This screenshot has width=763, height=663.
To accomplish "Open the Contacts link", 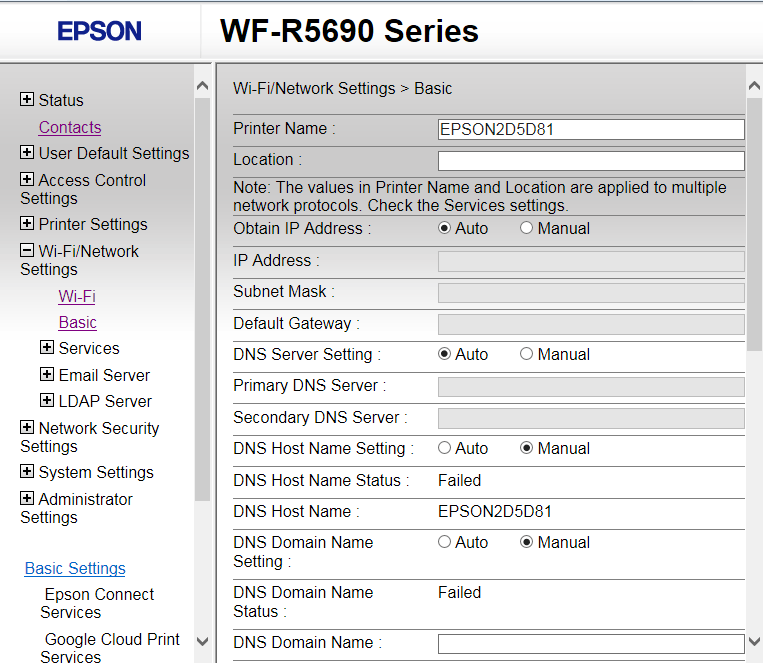I will [x=70, y=127].
